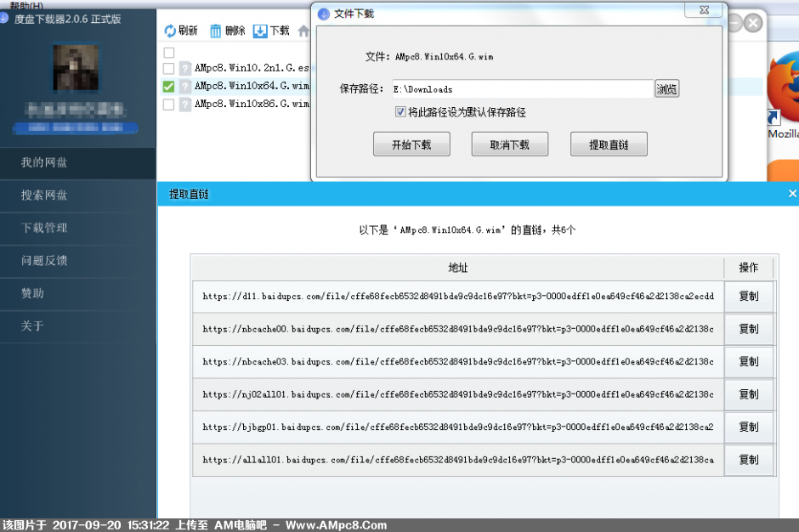Click the main window round close button
Viewport: 799px width, 532px height.
pos(753,23)
